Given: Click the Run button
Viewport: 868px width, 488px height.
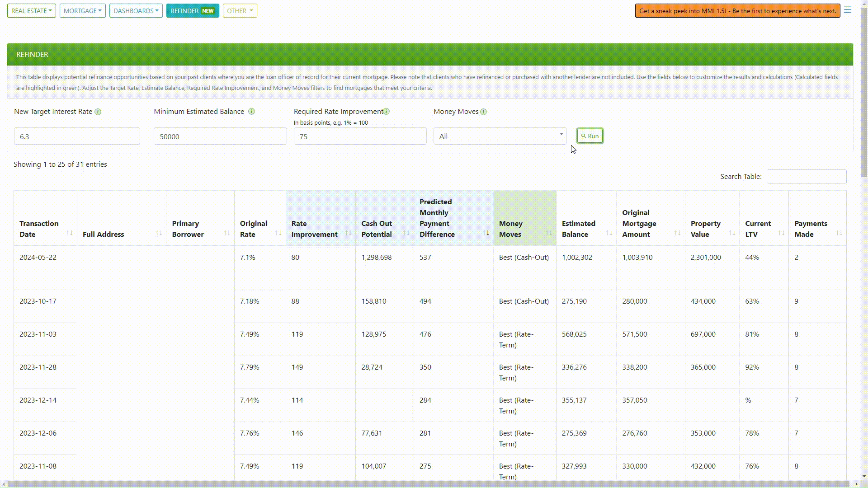Looking at the screenshot, I should tap(590, 136).
